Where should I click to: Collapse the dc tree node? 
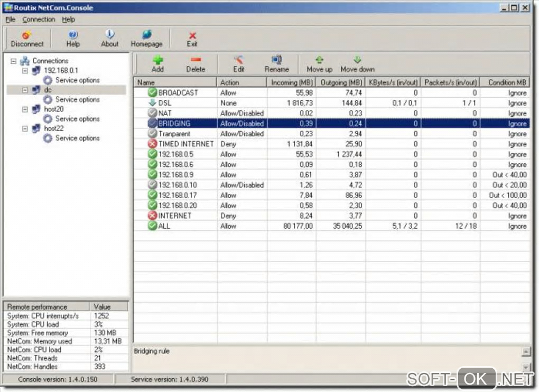click(25, 90)
